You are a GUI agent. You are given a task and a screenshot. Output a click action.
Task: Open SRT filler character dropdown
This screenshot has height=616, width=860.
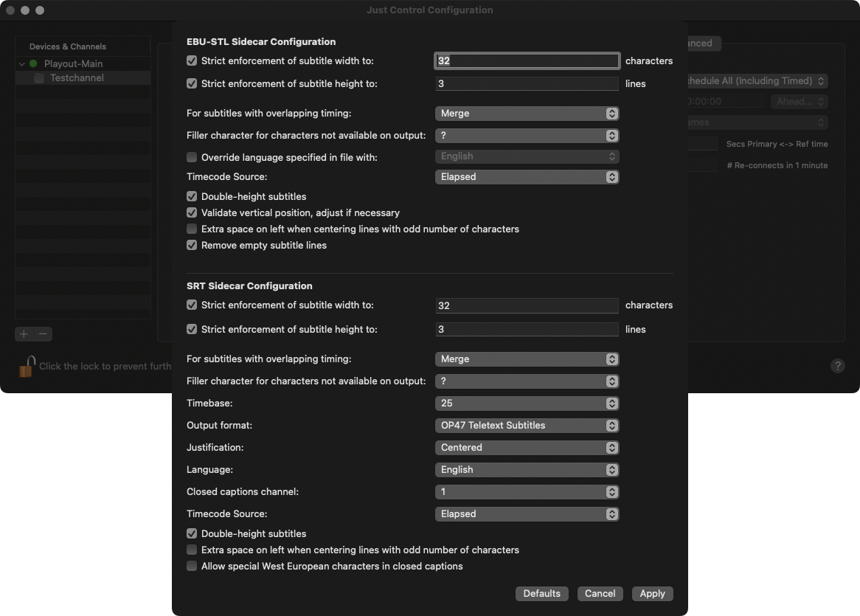pos(527,381)
